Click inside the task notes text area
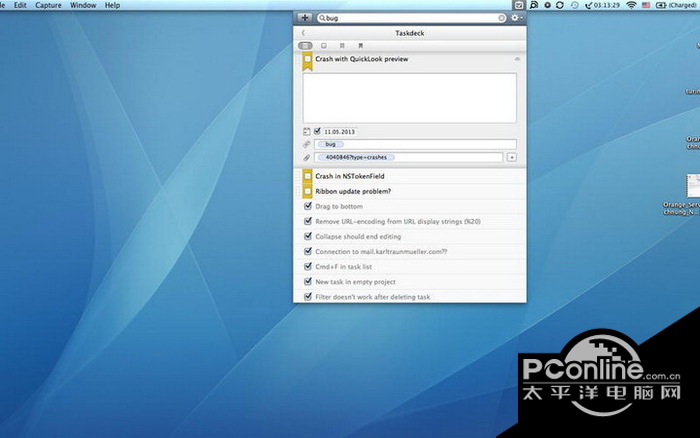This screenshot has width=700, height=438. (x=410, y=97)
